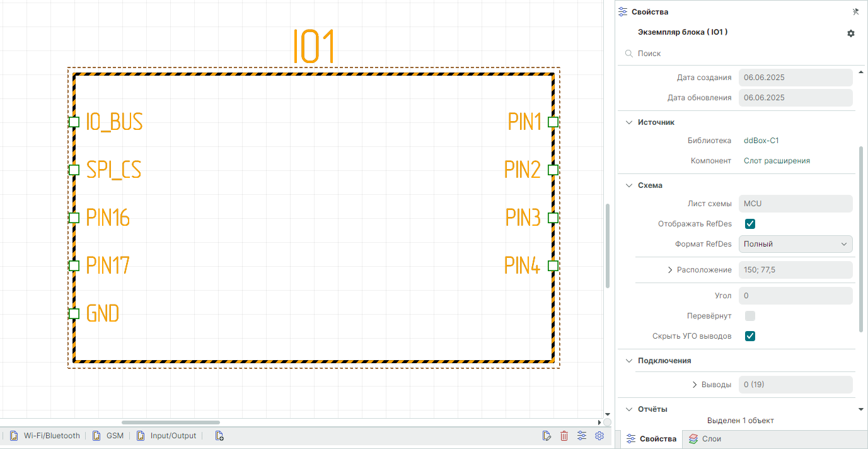Click the PIN4 pin label

[x=523, y=265]
